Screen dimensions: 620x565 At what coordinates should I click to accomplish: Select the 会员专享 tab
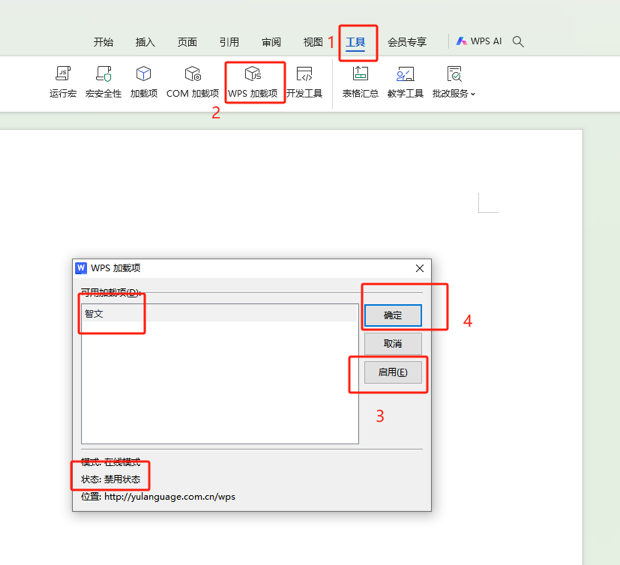tap(407, 42)
